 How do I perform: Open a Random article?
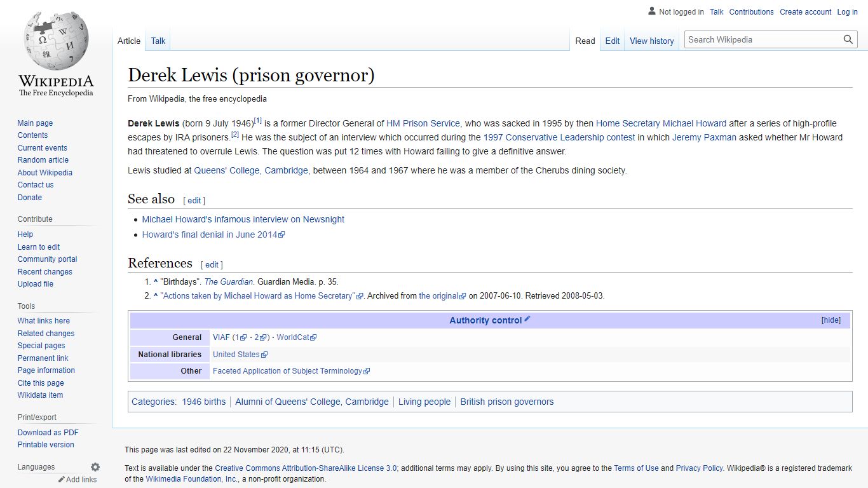(x=43, y=160)
